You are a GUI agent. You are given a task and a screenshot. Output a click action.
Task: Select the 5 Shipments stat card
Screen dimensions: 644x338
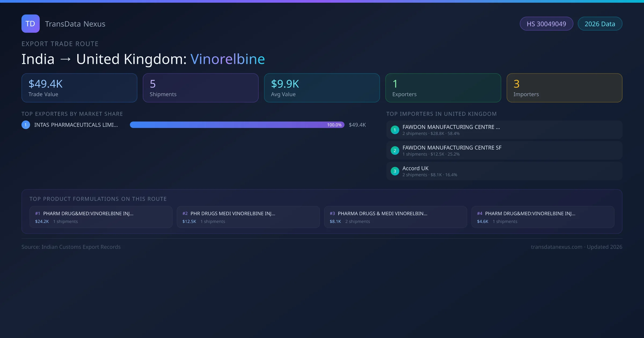coord(200,88)
